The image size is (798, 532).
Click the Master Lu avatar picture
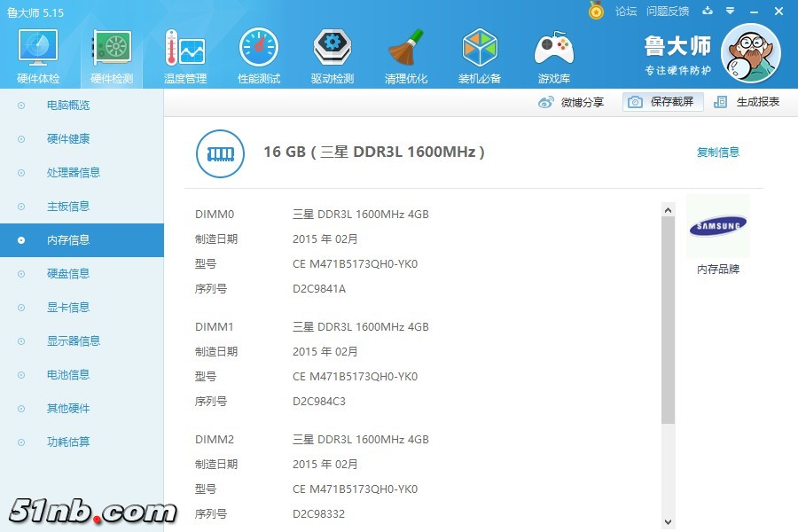[750, 52]
